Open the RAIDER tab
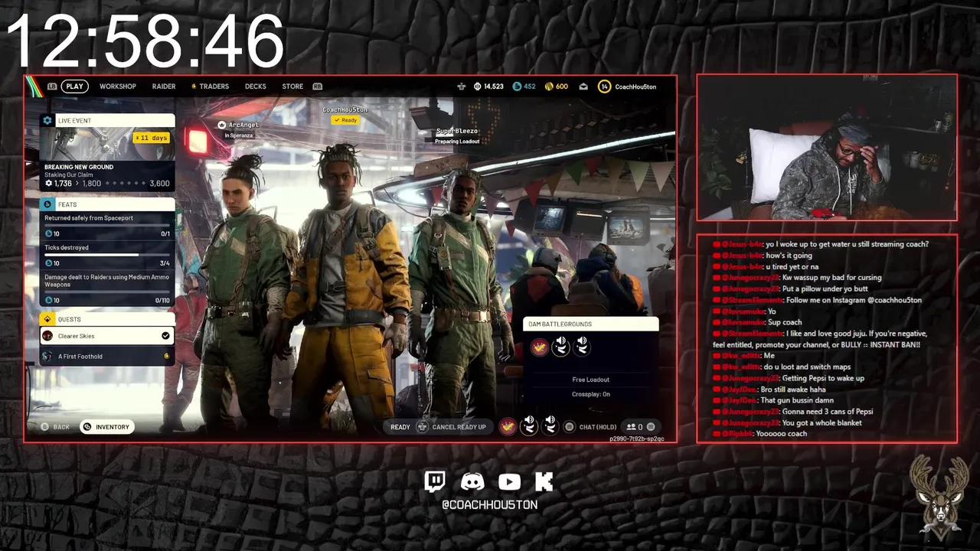The width and height of the screenshot is (980, 551). [x=164, y=86]
